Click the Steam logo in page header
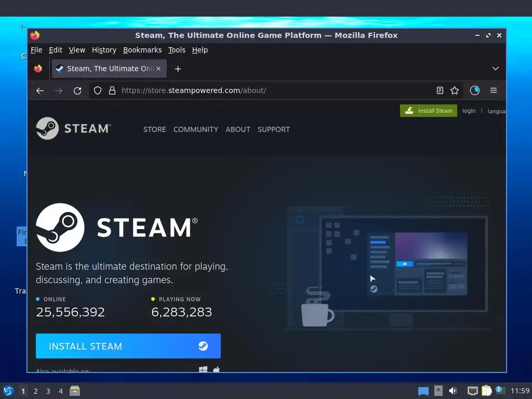This screenshot has height=399, width=532. pos(74,128)
